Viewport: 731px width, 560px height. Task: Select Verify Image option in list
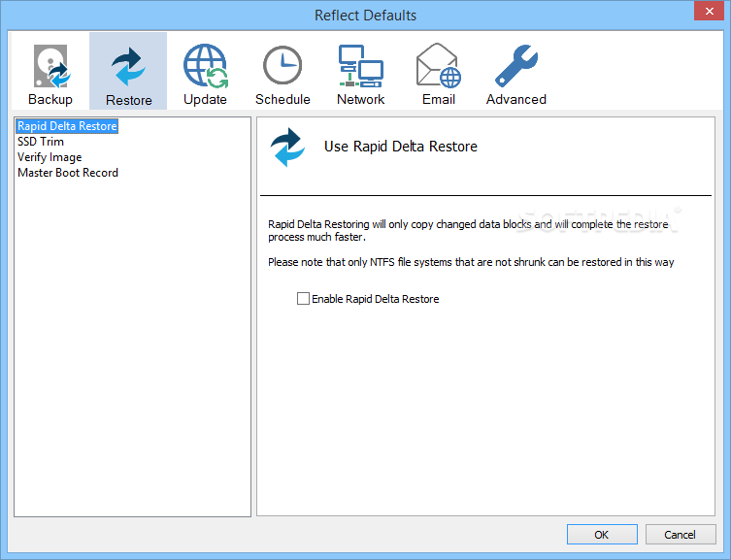(50, 157)
